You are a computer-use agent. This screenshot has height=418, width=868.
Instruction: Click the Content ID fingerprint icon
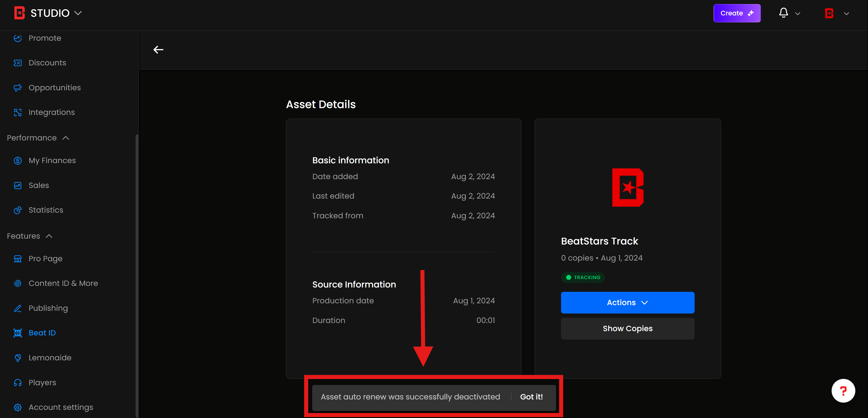click(x=18, y=283)
